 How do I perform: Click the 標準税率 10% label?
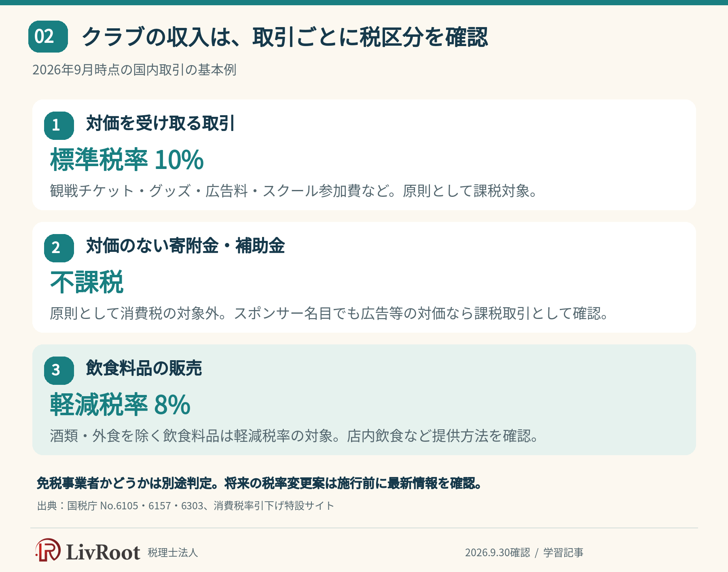pyautogui.click(x=127, y=159)
